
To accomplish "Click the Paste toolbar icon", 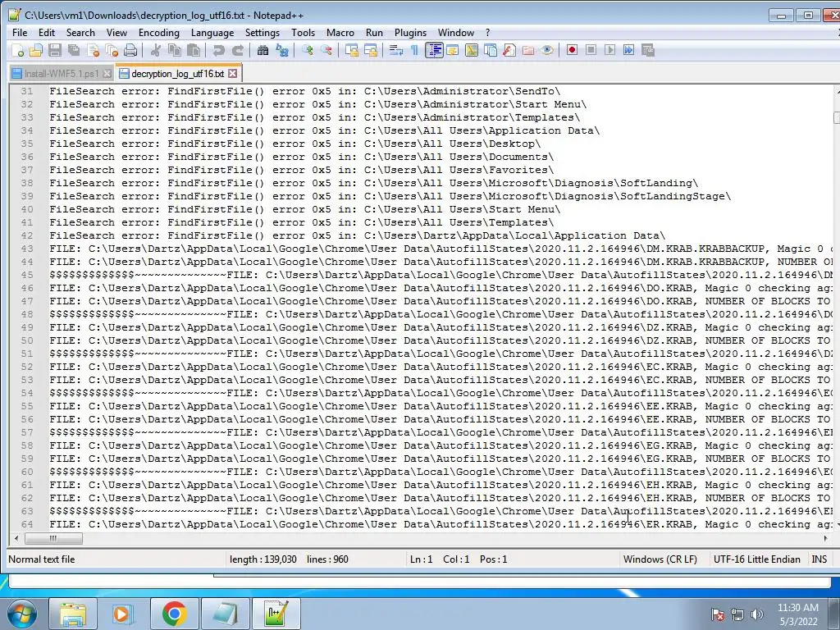I will (x=194, y=50).
